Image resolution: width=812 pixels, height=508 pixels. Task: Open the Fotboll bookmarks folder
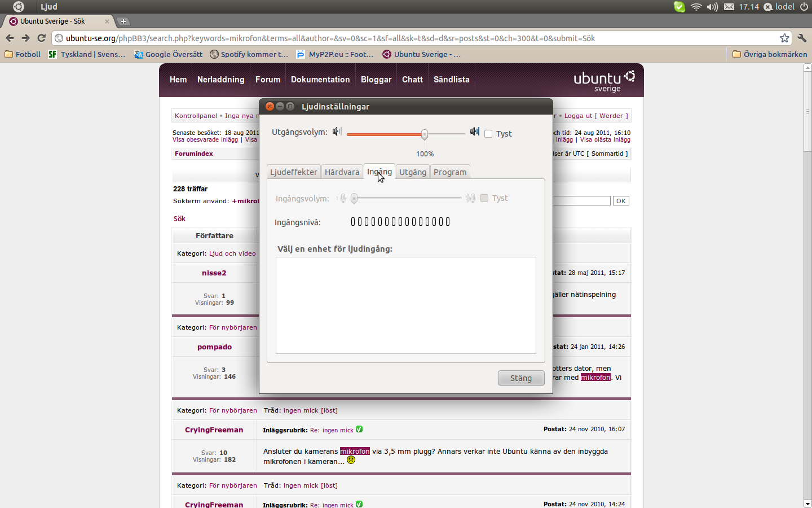23,54
